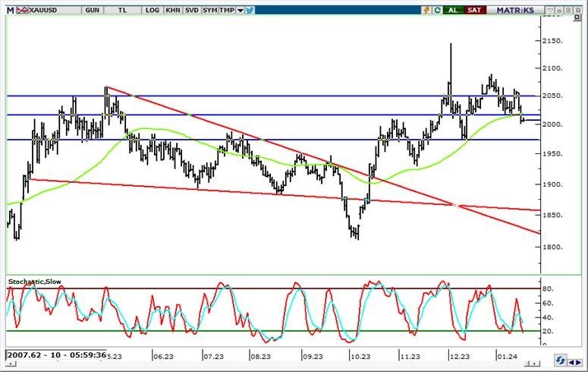
Task: Toggle the KHN option
Action: pyautogui.click(x=174, y=10)
